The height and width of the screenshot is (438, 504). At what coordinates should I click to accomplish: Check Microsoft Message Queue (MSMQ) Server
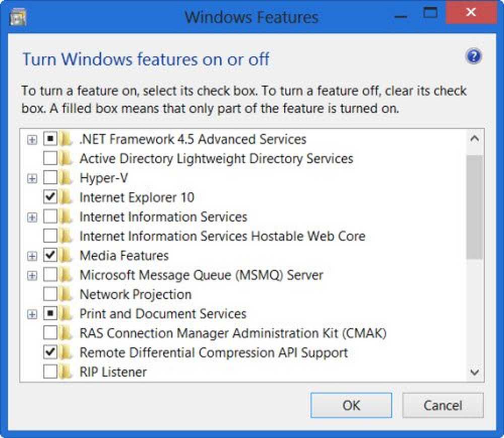[50, 275]
